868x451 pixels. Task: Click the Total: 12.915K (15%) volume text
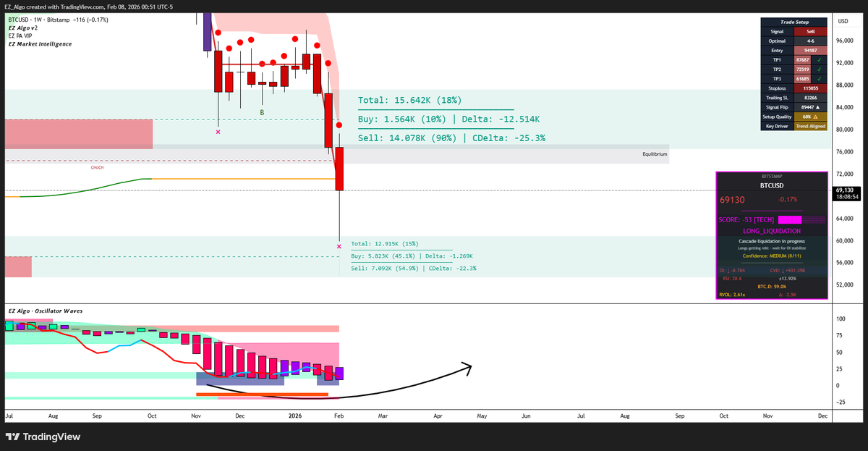coord(385,244)
